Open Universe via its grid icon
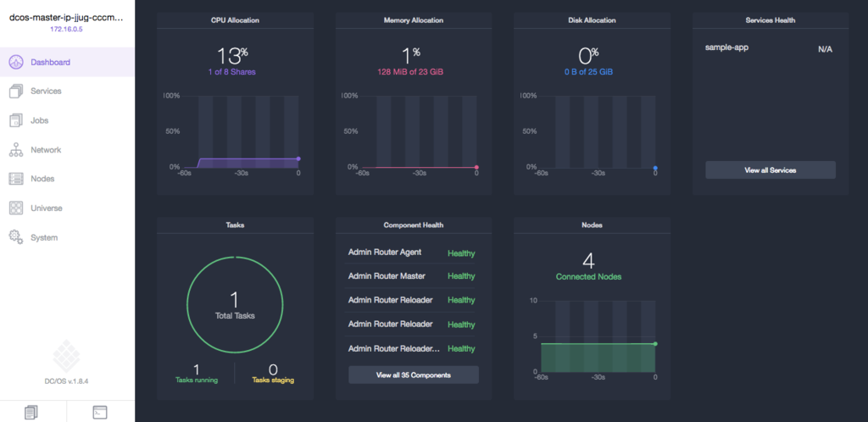Screen dimensions: 868x422 (x=16, y=208)
